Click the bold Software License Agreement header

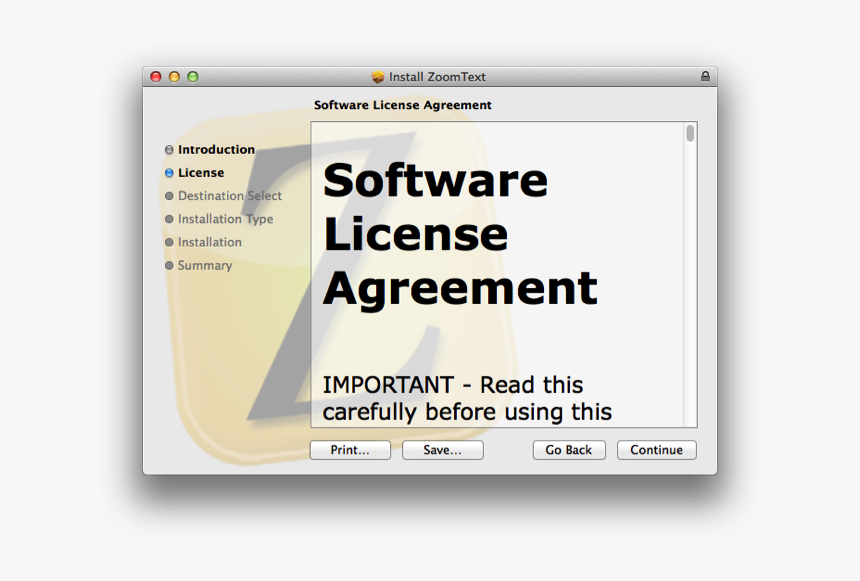coord(403,105)
